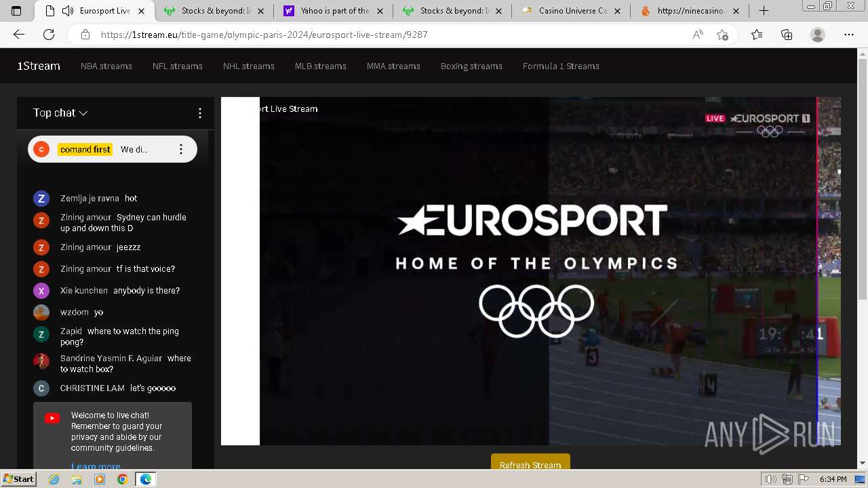This screenshot has height=488, width=868.
Task: Click the Eurosport video player
Action: (x=531, y=271)
